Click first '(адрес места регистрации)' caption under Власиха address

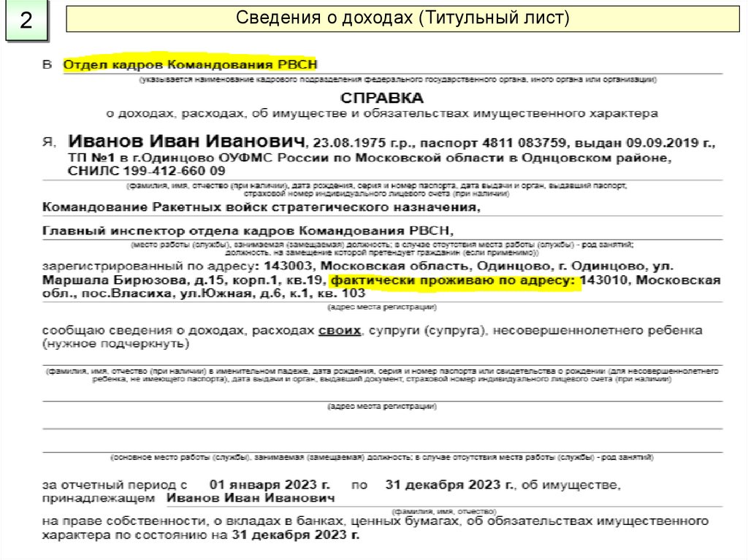click(381, 307)
